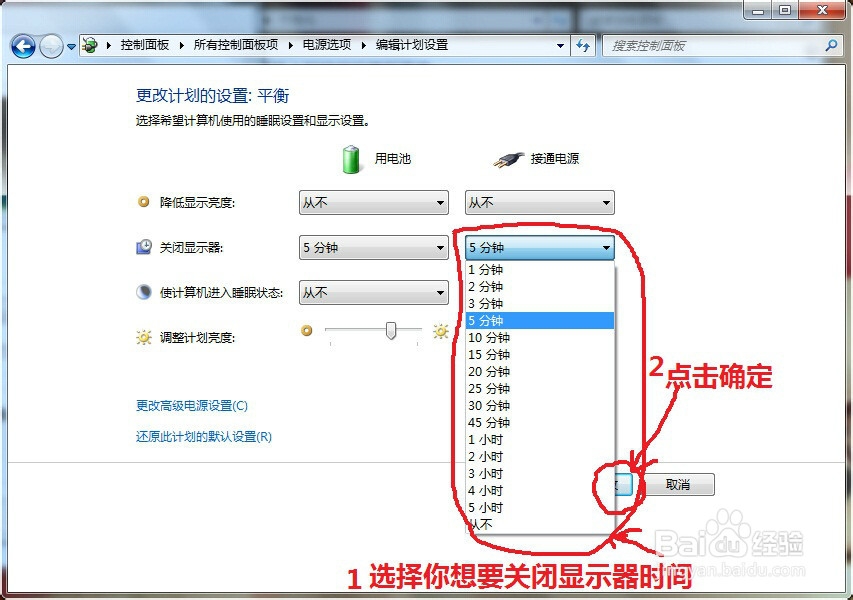Image resolution: width=853 pixels, height=600 pixels.
Task: Choose 1 小时 from the list
Action: 540,440
